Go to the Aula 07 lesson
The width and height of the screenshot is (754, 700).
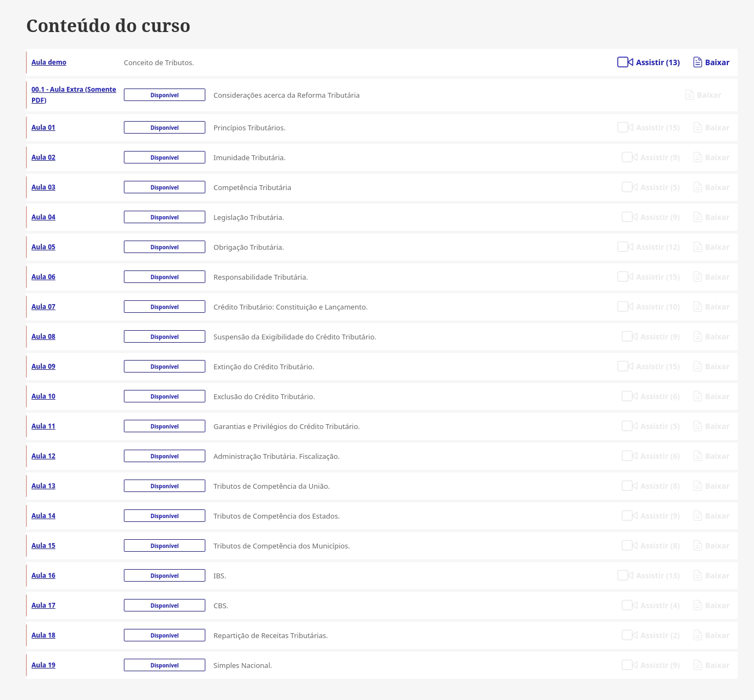(43, 307)
